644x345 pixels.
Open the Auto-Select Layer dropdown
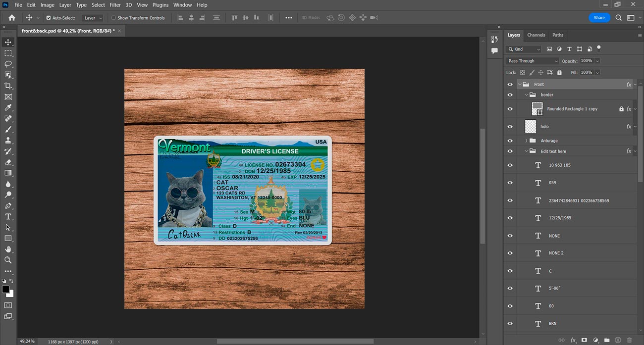point(93,18)
